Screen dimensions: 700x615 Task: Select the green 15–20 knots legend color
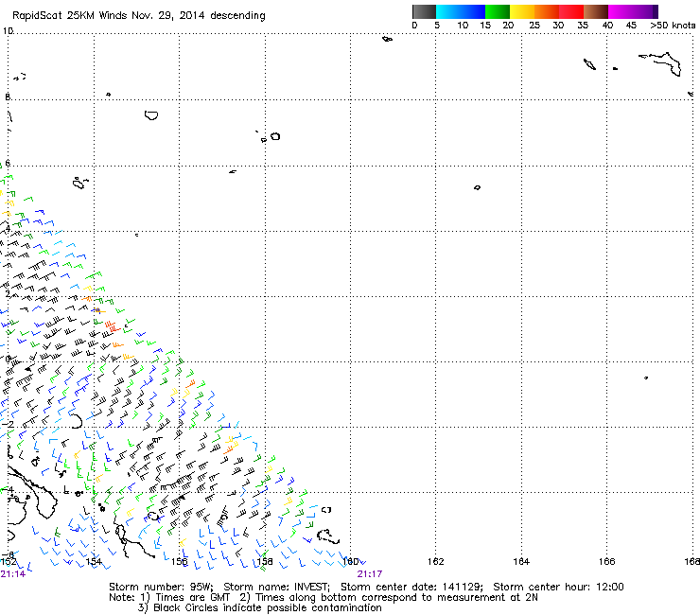(498, 11)
